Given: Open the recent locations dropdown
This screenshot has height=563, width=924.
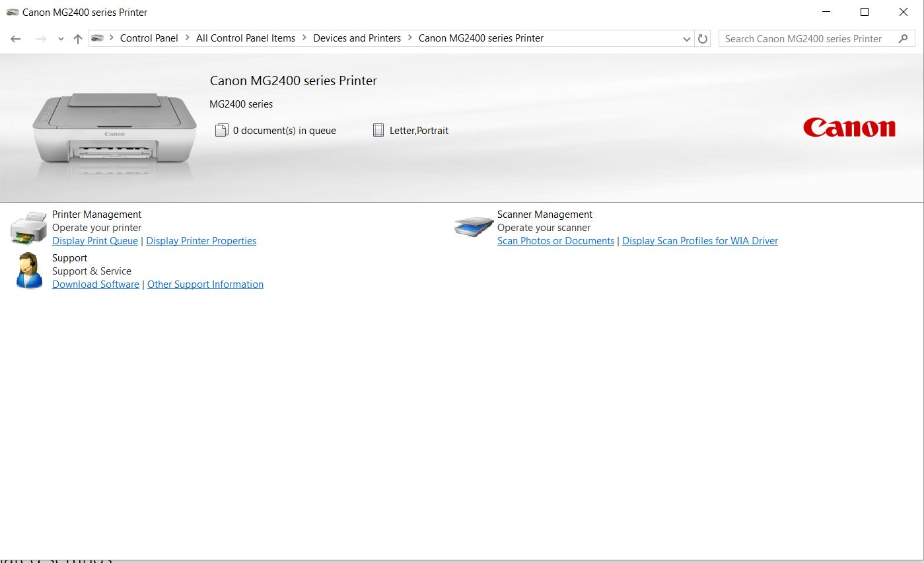Looking at the screenshot, I should 61,39.
